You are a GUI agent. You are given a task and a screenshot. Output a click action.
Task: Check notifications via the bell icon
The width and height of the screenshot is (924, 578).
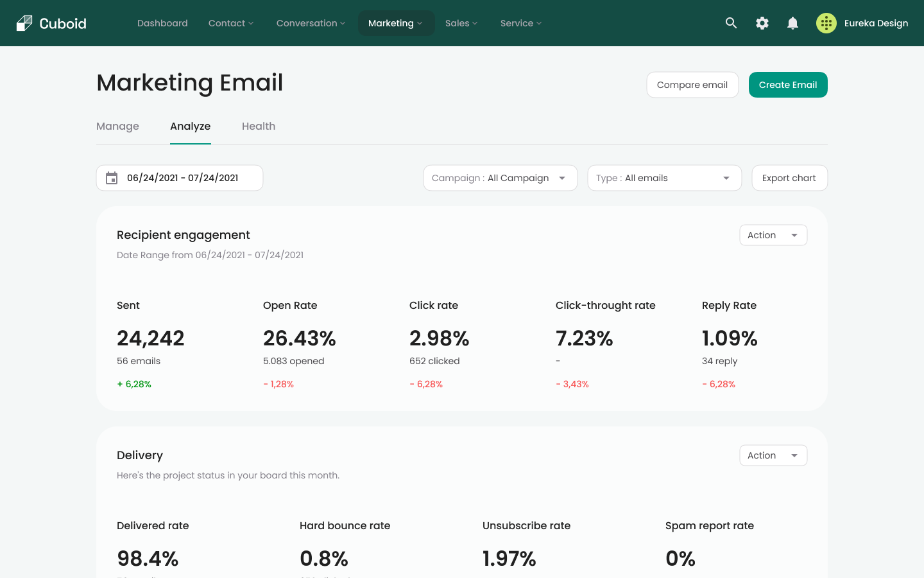click(x=792, y=23)
